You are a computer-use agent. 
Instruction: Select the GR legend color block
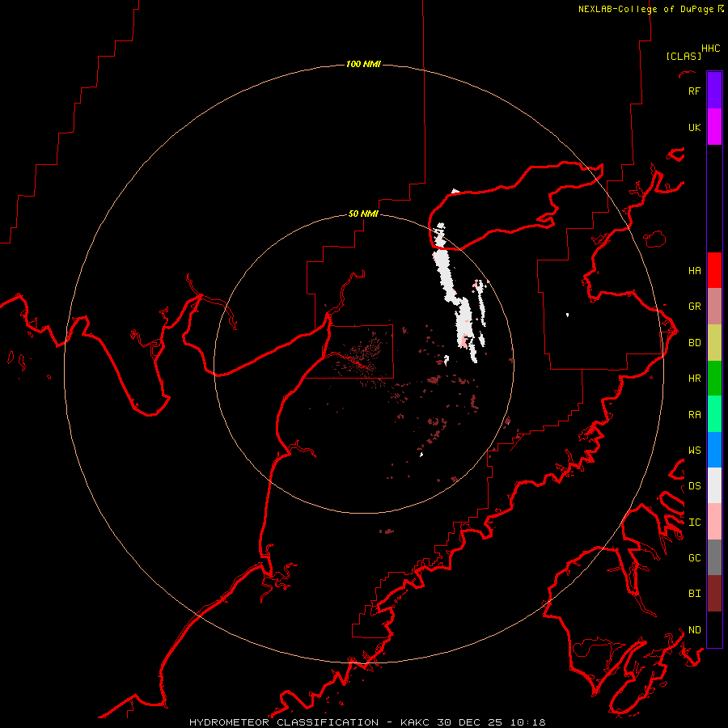714,307
